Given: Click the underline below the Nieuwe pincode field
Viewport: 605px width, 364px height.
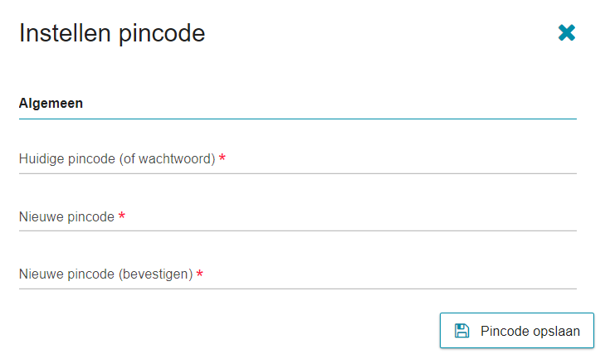Looking at the screenshot, I should (297, 231).
